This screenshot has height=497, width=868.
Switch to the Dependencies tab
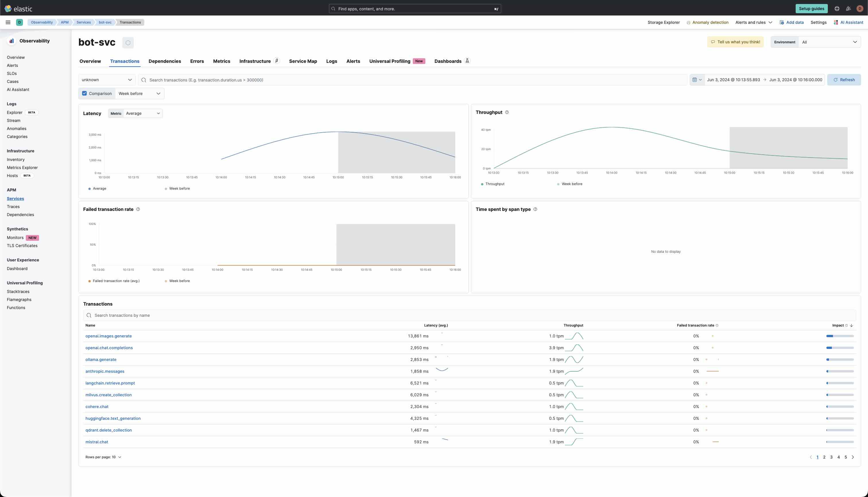click(x=164, y=61)
